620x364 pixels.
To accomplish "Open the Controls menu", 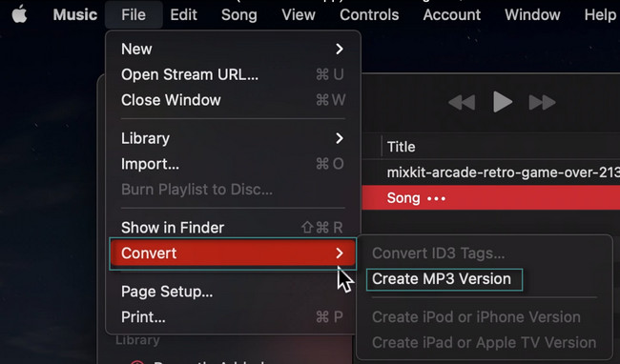I will [369, 15].
